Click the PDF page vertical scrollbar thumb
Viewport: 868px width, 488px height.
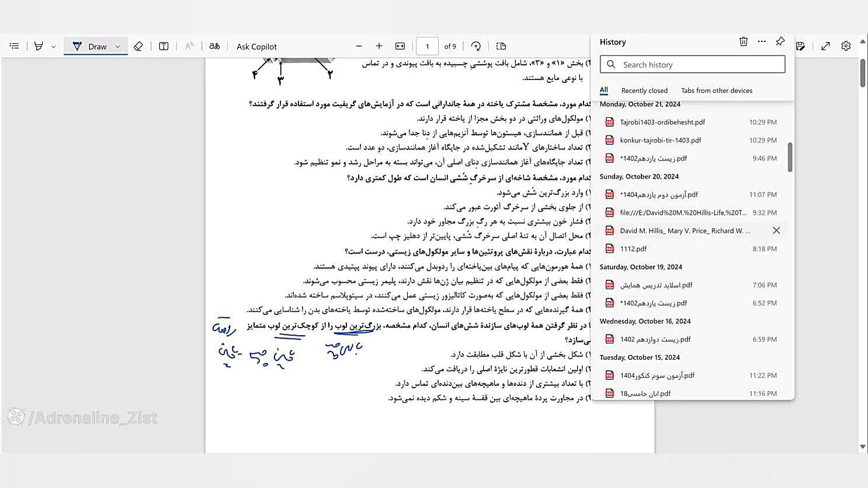click(863, 73)
